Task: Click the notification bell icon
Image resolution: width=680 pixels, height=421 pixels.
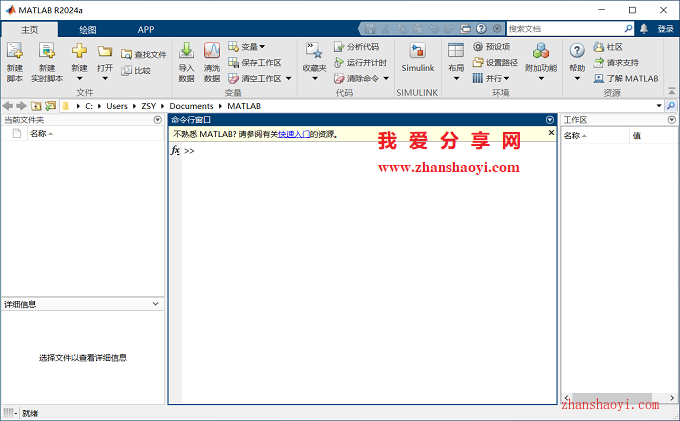Action: click(x=644, y=29)
